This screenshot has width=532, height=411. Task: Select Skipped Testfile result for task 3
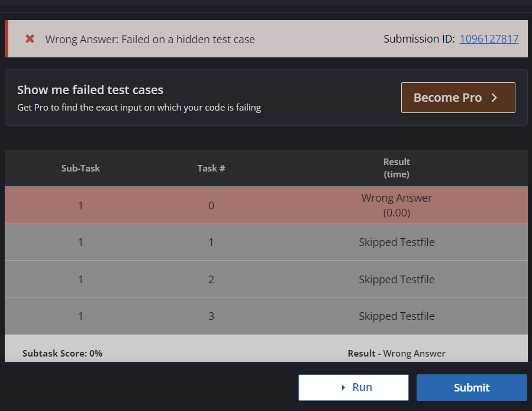click(x=396, y=316)
